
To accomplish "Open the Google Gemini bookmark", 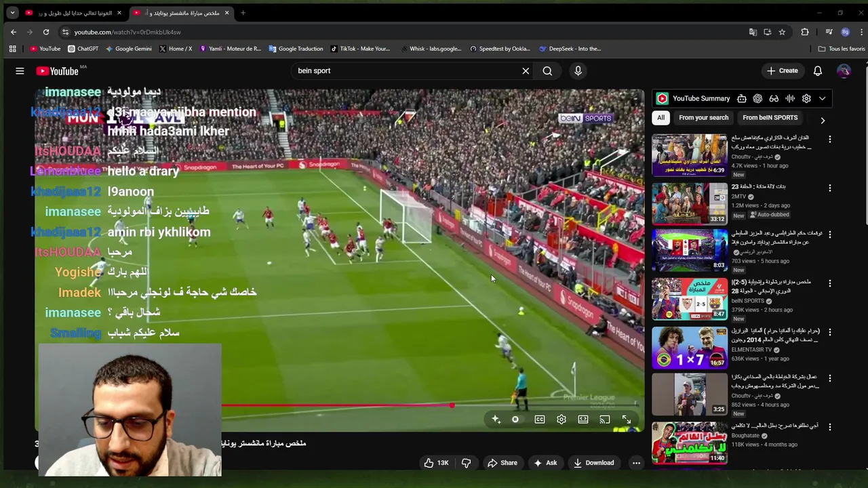I will (x=128, y=49).
